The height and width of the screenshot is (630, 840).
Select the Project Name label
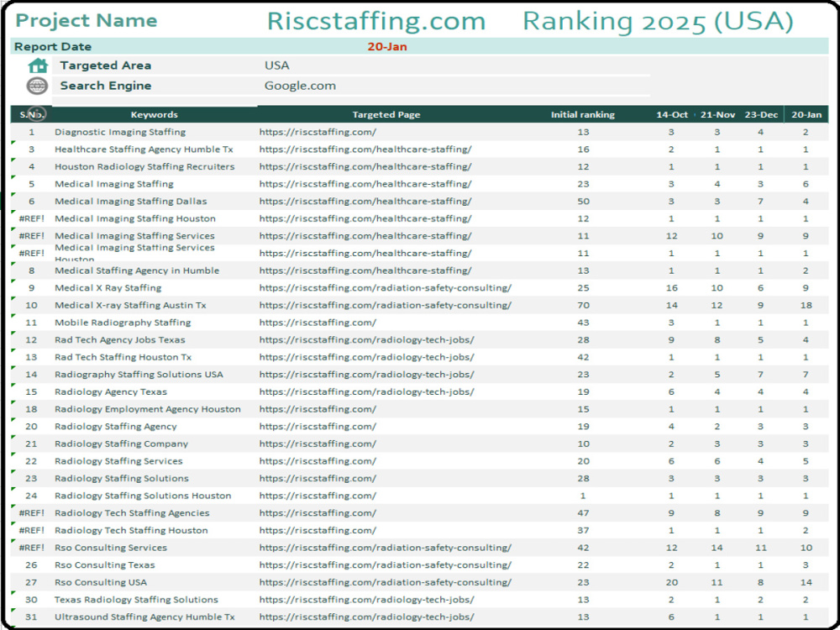coord(87,20)
